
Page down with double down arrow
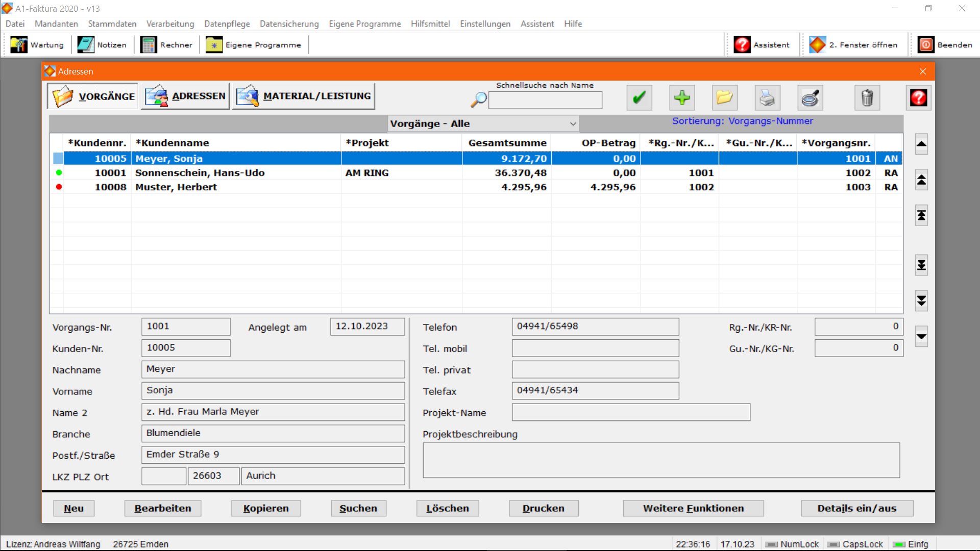pos(921,300)
